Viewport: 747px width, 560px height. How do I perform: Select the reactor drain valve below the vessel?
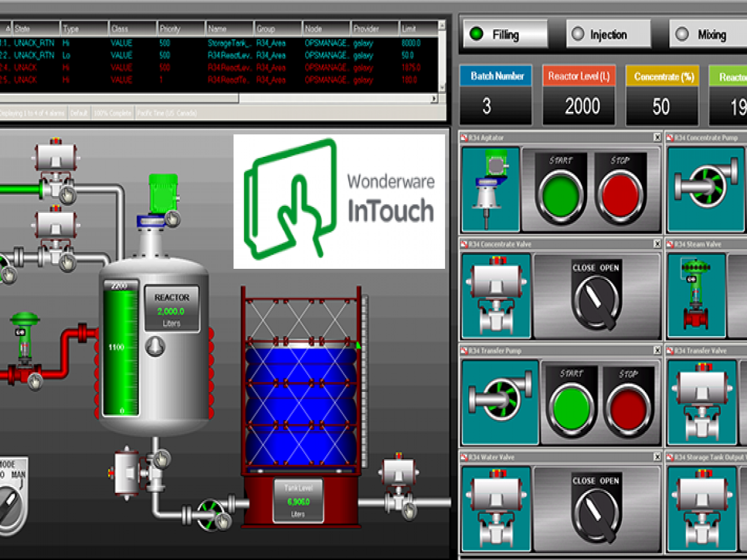138,473
